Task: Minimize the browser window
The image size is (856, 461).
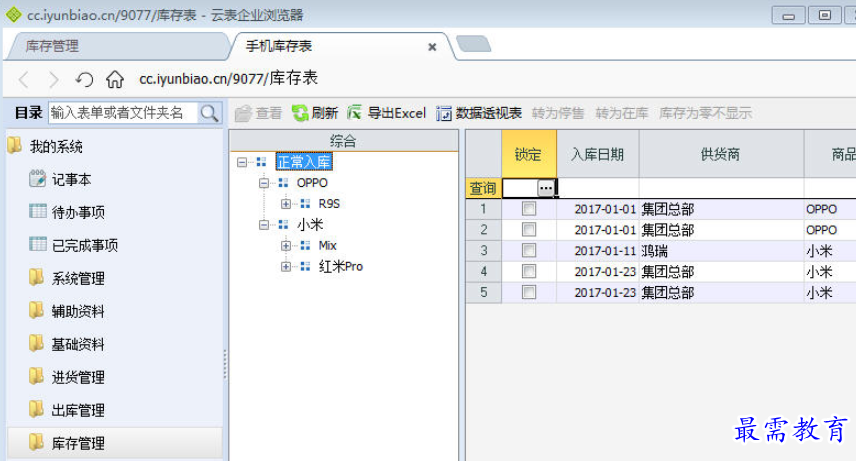Action: pyautogui.click(x=788, y=15)
